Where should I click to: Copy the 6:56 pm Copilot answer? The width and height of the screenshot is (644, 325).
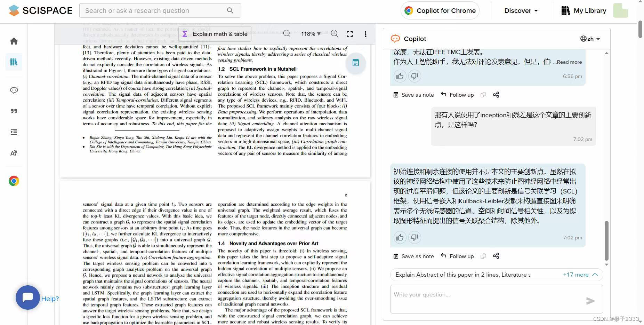click(x=483, y=95)
